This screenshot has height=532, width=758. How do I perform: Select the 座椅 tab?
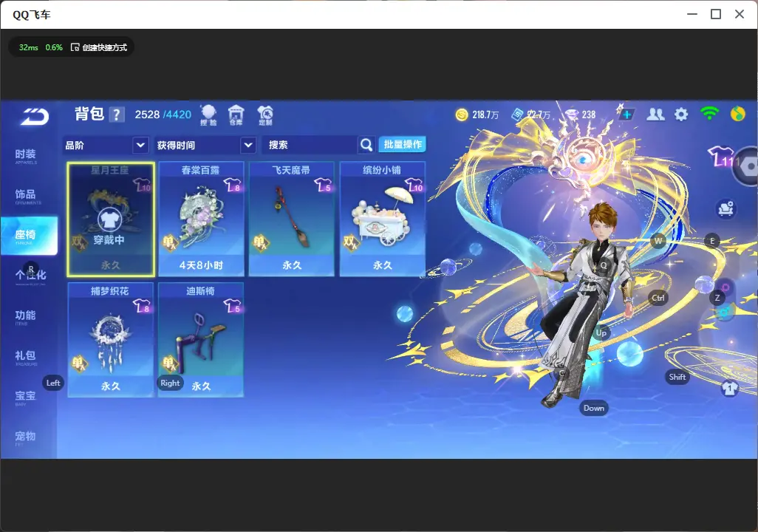click(29, 236)
